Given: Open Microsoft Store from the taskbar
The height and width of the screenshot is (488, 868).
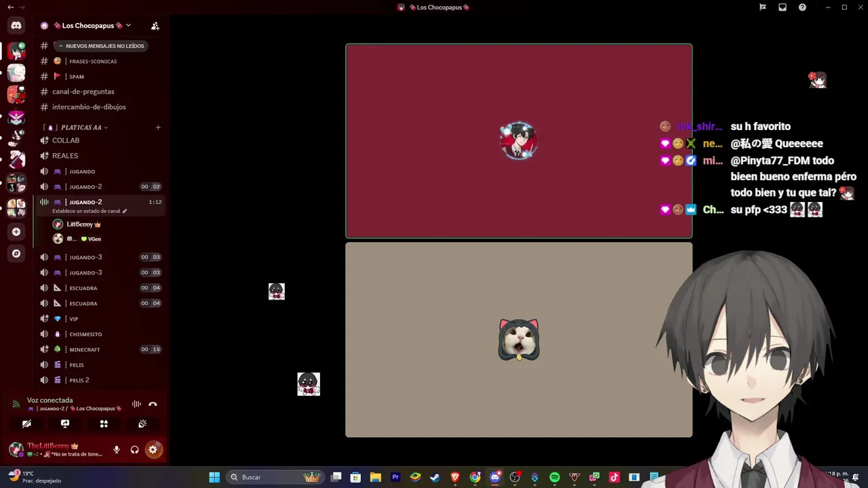Looking at the screenshot, I should pos(355,477).
